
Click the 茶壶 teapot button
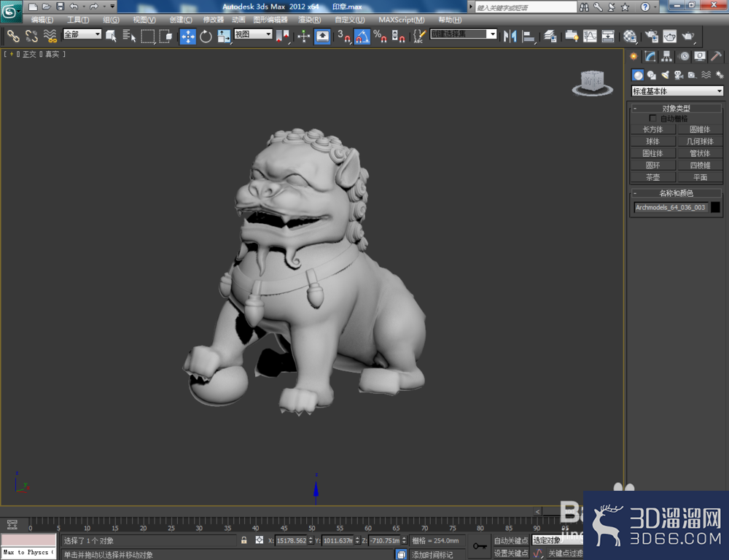pos(652,177)
